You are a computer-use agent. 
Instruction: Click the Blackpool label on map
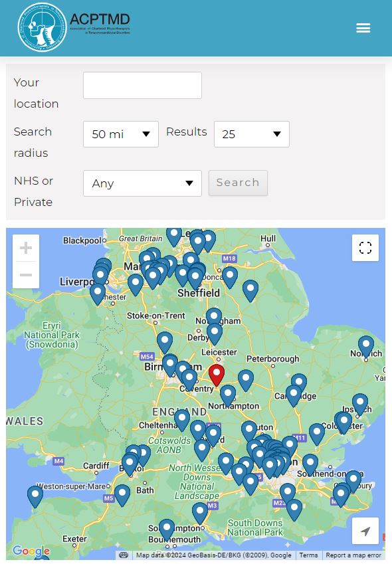[x=82, y=240]
